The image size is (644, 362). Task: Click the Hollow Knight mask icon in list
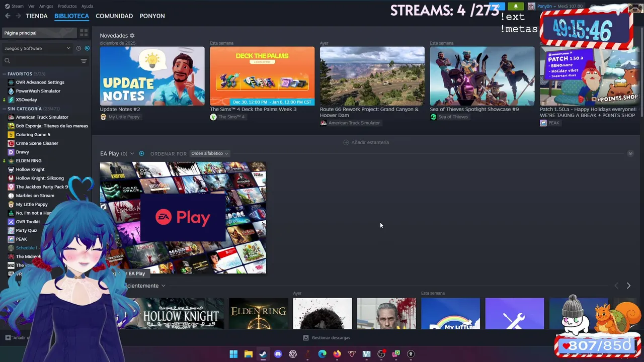[x=11, y=169]
